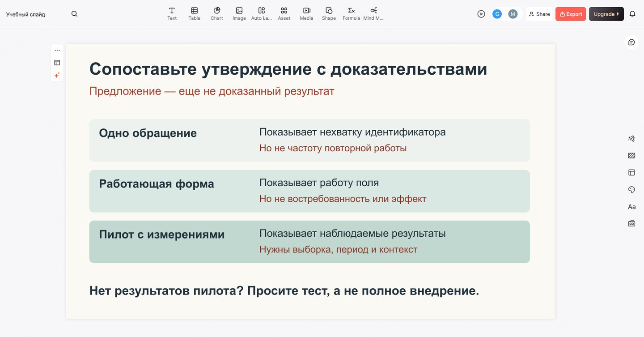Insert an Image from the toolbar
644x337 pixels.
(x=239, y=14)
